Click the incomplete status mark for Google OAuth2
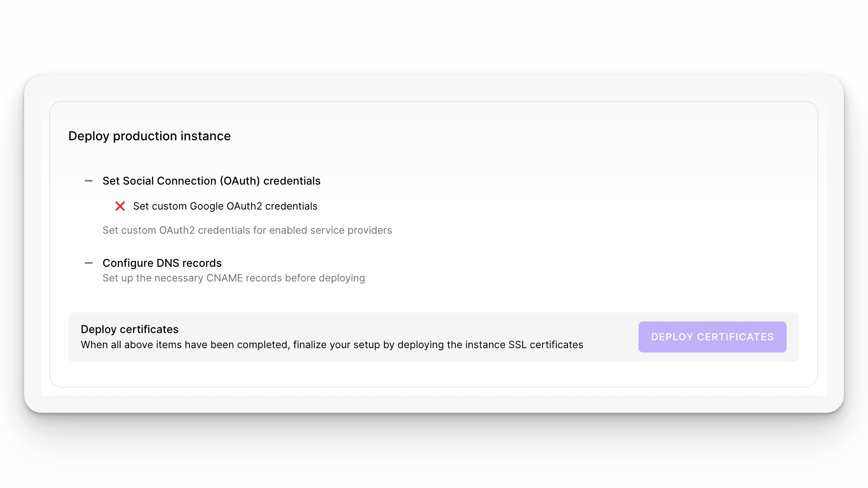This screenshot has height=488, width=868. click(120, 206)
